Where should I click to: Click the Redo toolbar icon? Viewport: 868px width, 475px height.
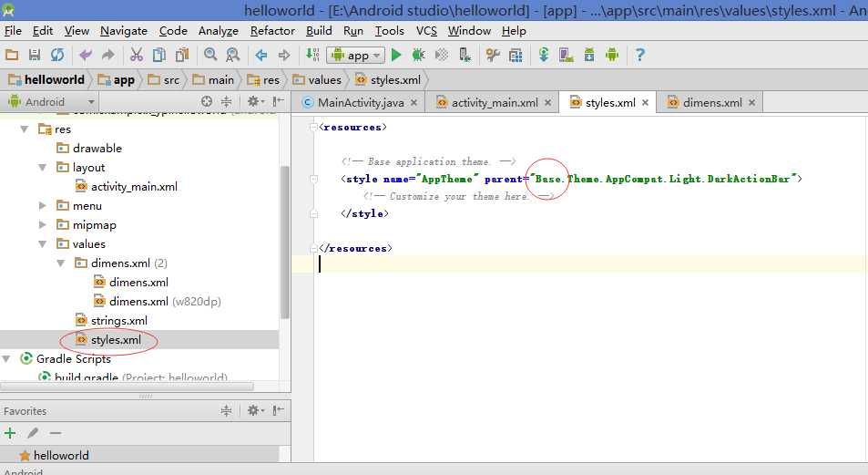click(x=108, y=55)
